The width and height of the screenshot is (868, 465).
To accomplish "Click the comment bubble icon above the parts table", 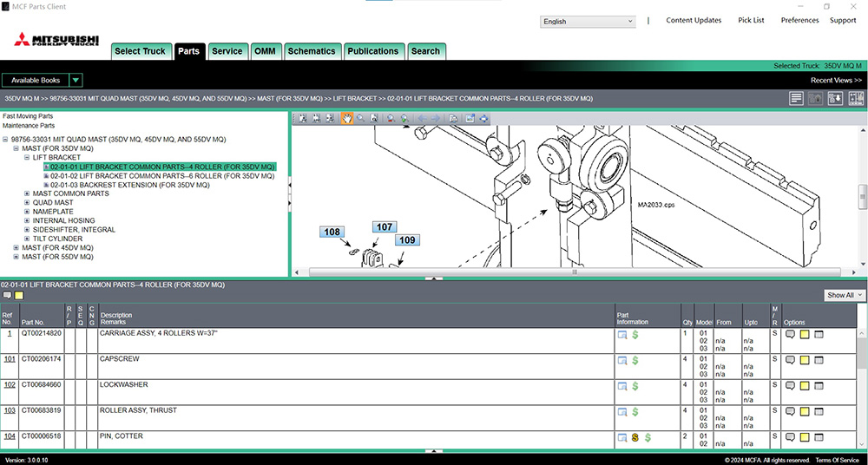I will coord(7,296).
